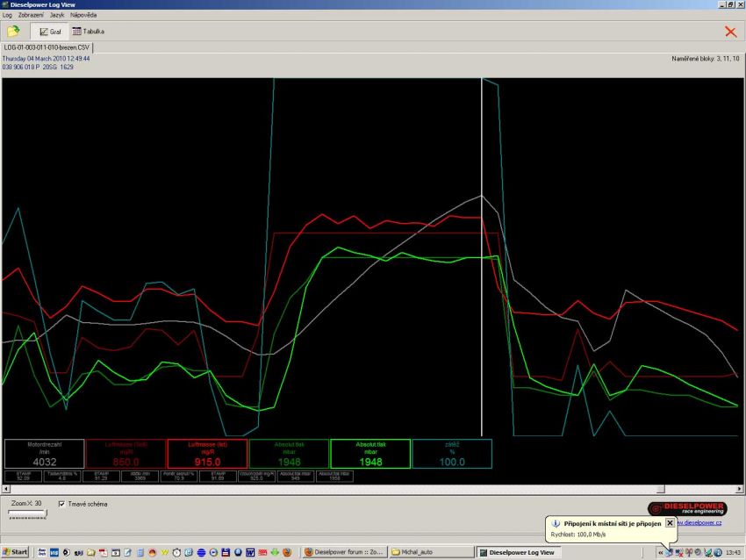Image resolution: width=746 pixels, height=560 pixels.
Task: Adjust the Zoom X slider
Action: coord(27,513)
